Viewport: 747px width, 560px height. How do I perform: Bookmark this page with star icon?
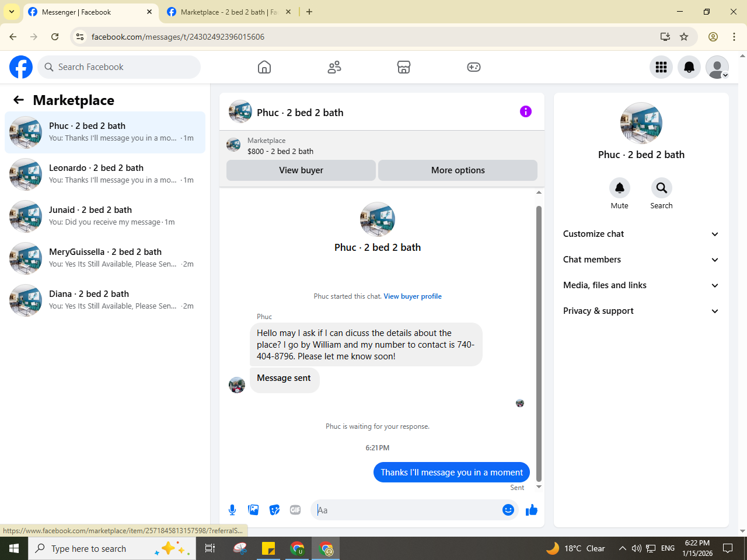(x=684, y=37)
